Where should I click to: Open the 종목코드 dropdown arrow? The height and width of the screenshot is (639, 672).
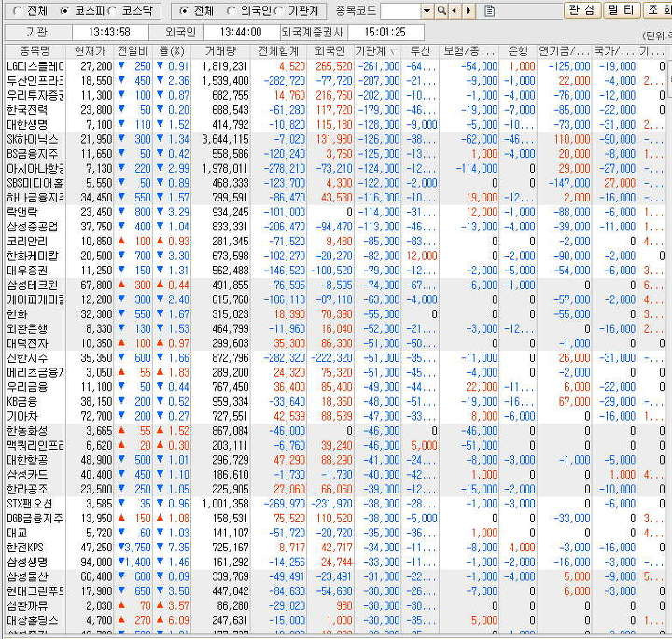click(x=427, y=11)
